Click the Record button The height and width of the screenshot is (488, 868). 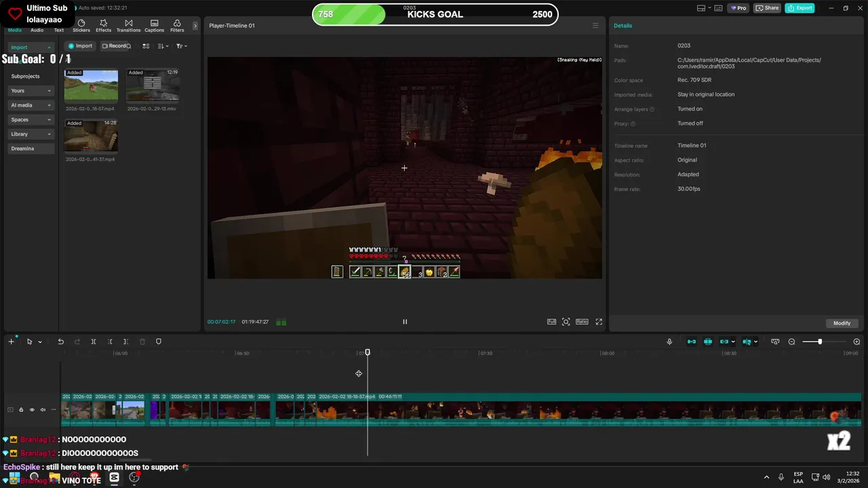pyautogui.click(x=116, y=46)
